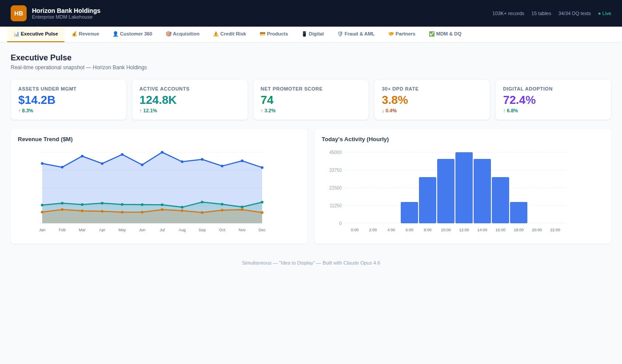Screen dimensions: 622x364
Task: Click the Live status indicator
Action: (x=604, y=13)
